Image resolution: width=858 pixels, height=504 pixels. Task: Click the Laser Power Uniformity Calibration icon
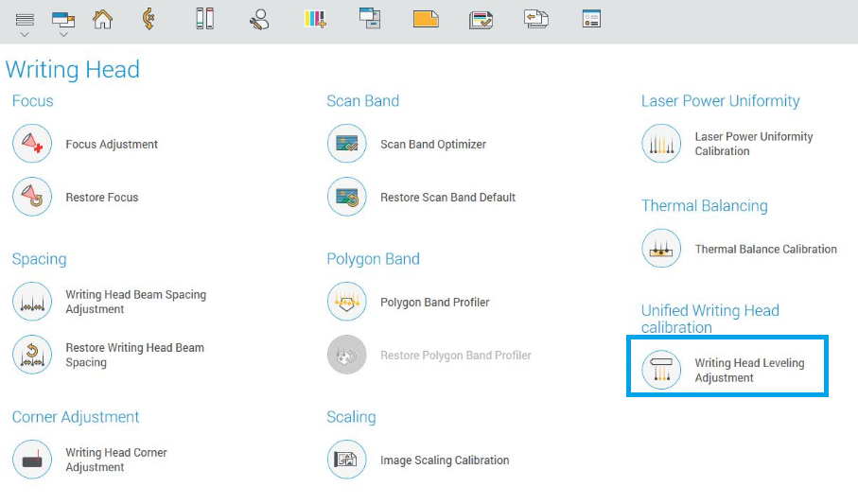coord(661,144)
